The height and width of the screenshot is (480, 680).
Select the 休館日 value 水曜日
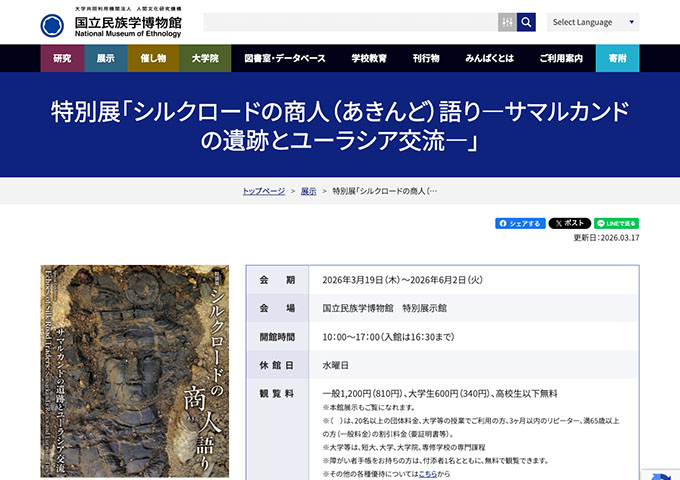(x=335, y=365)
